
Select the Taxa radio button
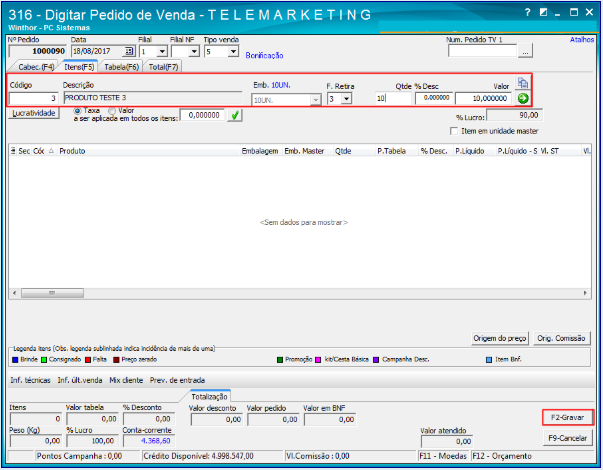point(77,110)
